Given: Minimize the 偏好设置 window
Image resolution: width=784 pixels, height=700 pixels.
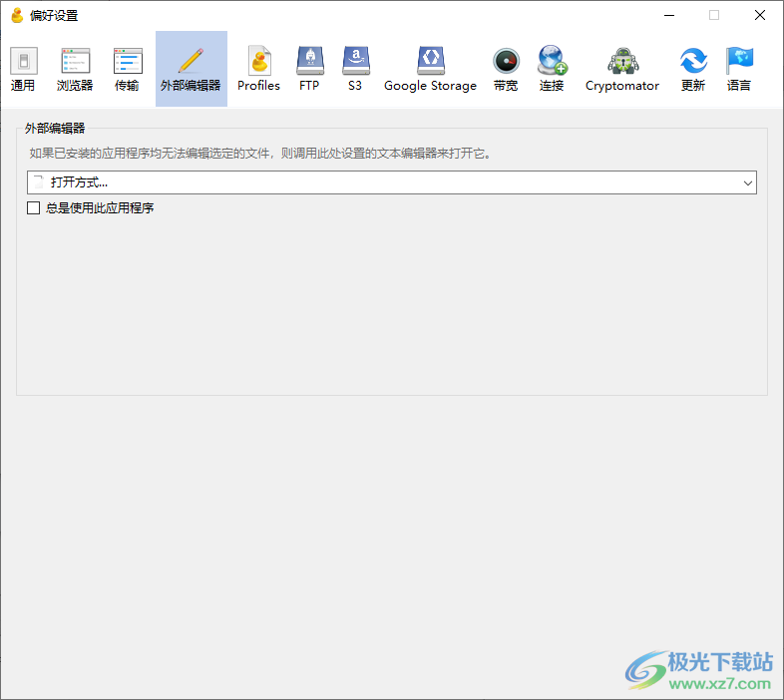Looking at the screenshot, I should 669,16.
